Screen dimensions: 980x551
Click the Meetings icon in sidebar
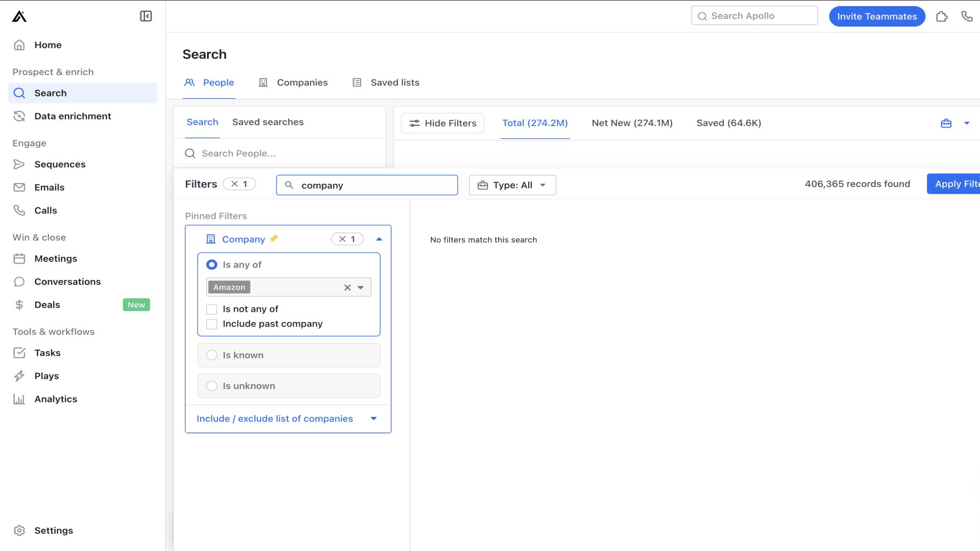coord(19,258)
